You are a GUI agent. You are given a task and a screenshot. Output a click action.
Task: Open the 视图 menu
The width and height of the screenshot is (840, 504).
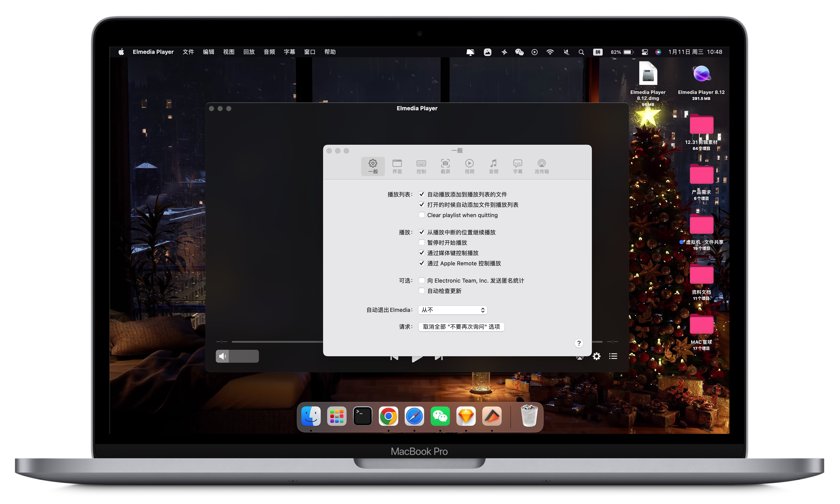point(229,52)
